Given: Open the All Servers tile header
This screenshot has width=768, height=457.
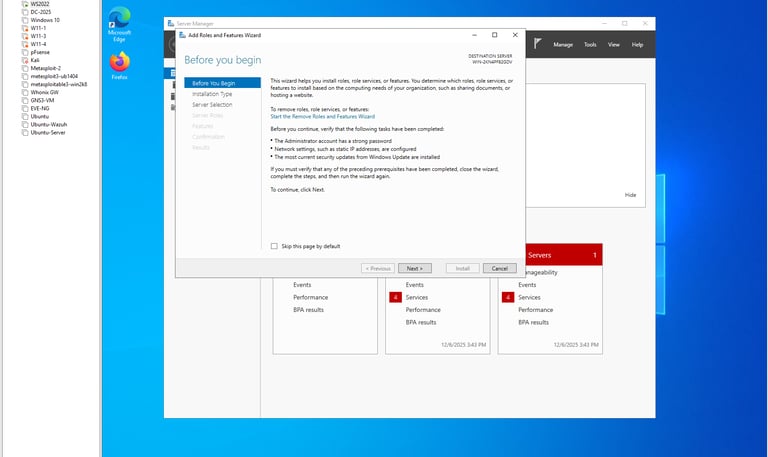Looking at the screenshot, I should (x=563, y=255).
